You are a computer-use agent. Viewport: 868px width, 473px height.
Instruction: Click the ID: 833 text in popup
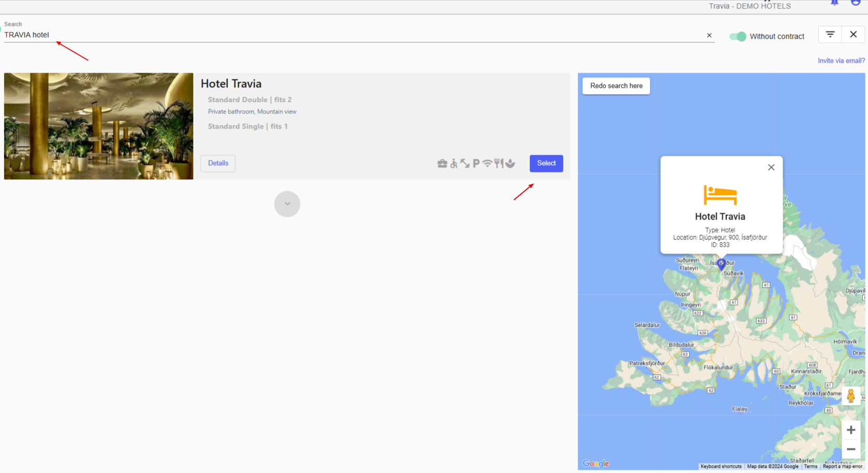[x=720, y=245]
